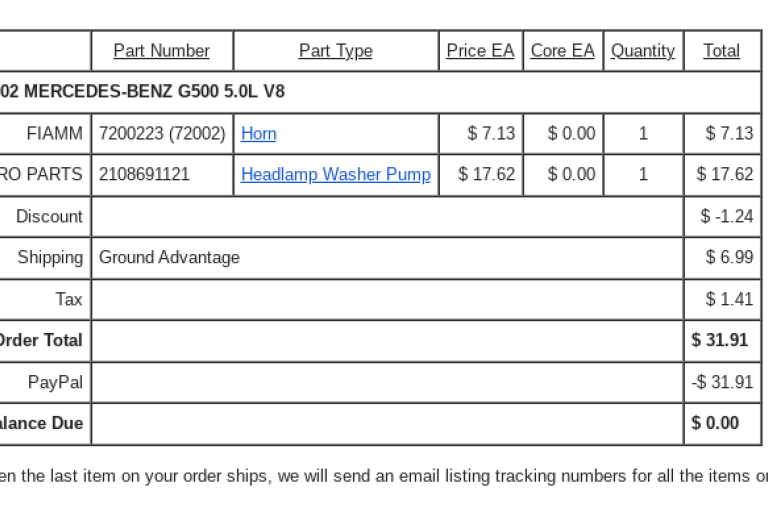Click the Total column header
The image size is (768, 512).
721,51
